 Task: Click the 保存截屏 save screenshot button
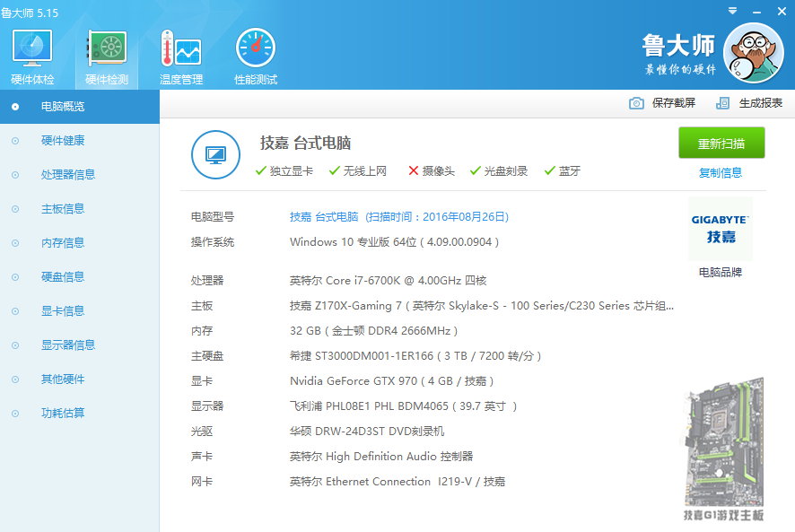662,103
